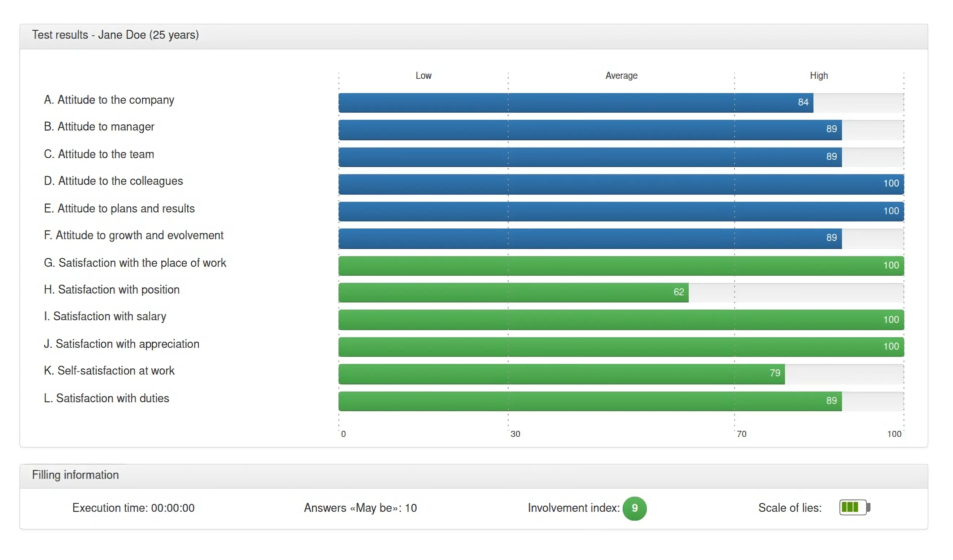The image size is (953, 560).
Task: Click the 'D. Attitude to the colleagues' label
Action: click(113, 181)
